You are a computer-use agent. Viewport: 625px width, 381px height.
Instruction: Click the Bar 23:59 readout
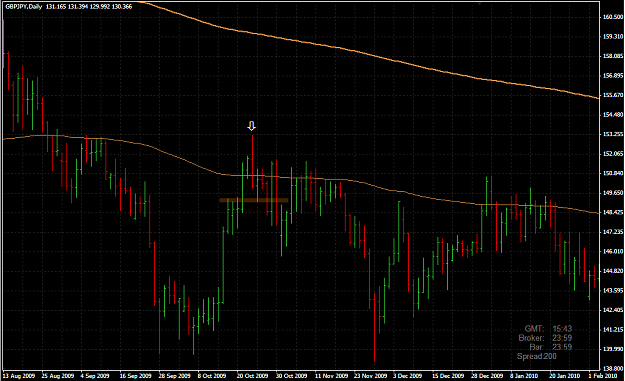[x=551, y=347]
